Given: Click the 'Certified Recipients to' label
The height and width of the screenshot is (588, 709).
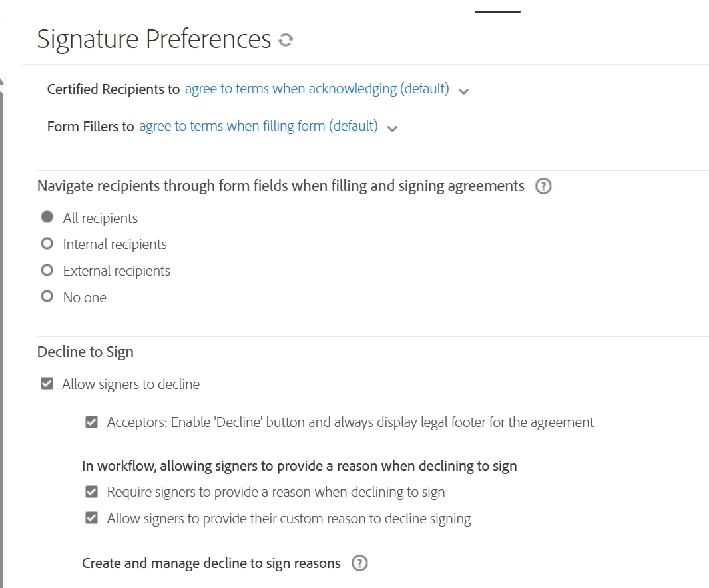Looking at the screenshot, I should click(113, 89).
